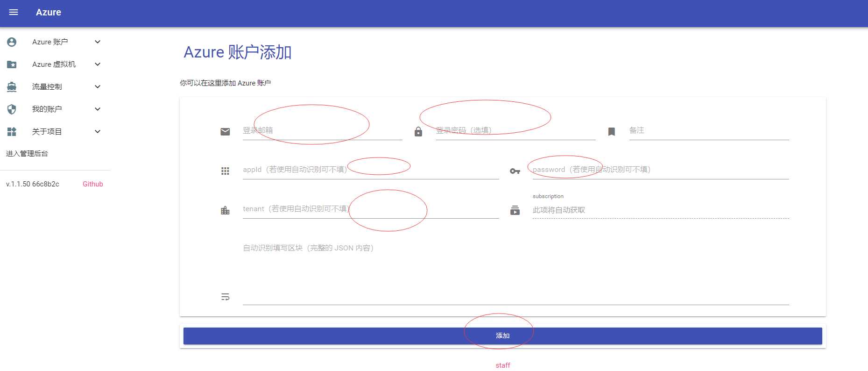
Task: Focus the 备注 input field
Action: (709, 130)
